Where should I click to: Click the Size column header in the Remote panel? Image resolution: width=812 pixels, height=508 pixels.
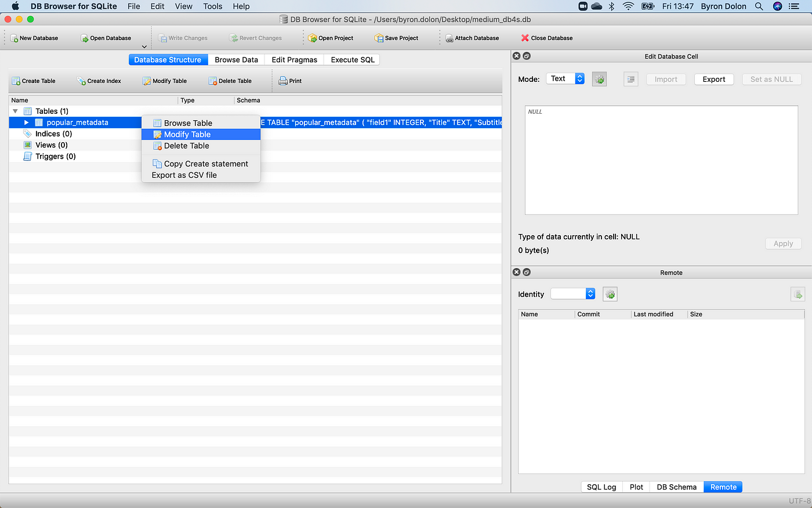(746, 314)
